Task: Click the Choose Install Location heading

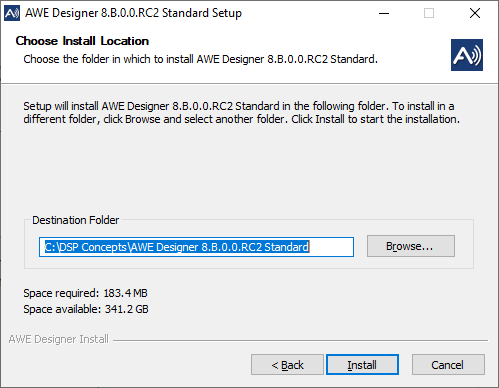Action: pos(82,41)
